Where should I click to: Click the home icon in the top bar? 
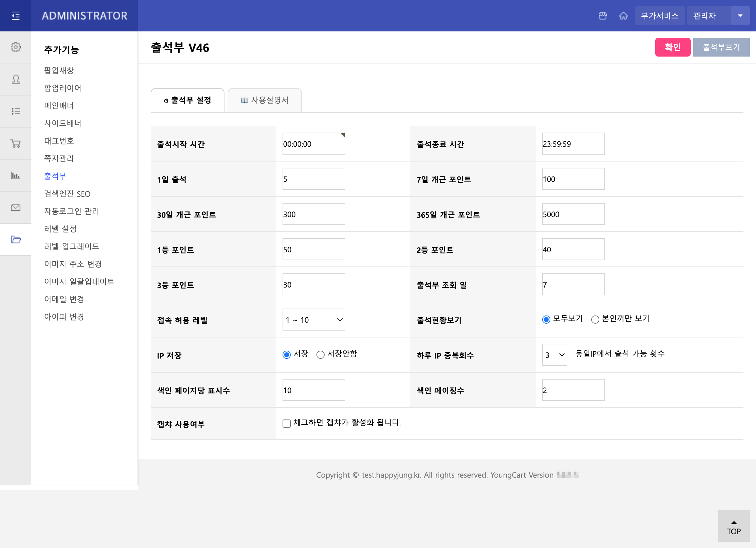[623, 15]
